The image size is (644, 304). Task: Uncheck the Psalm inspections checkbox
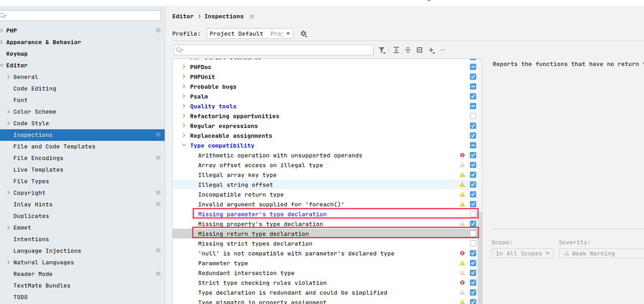click(473, 97)
